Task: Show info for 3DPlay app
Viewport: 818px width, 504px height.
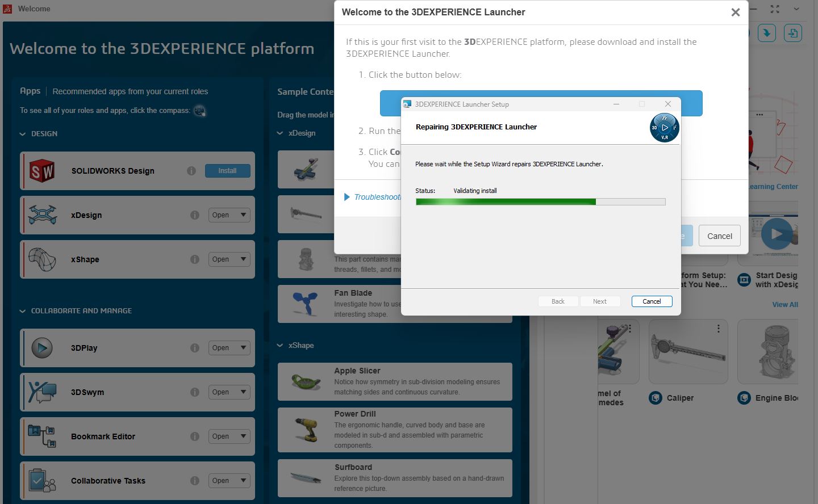Action: (x=195, y=348)
